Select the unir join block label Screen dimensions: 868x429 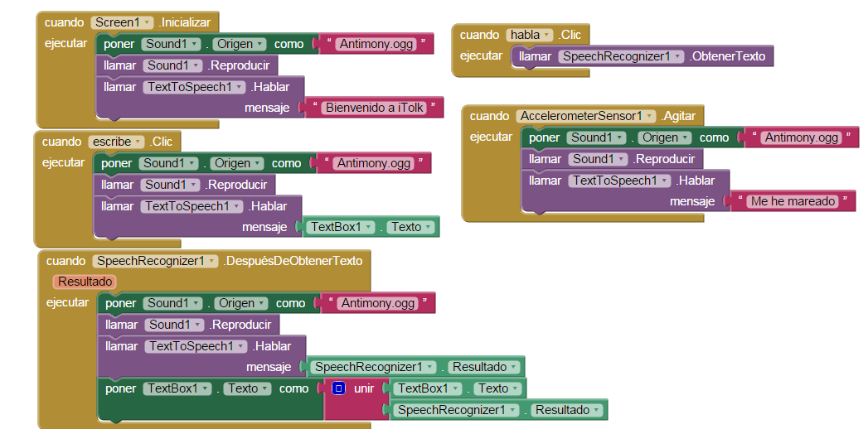pyautogui.click(x=364, y=388)
